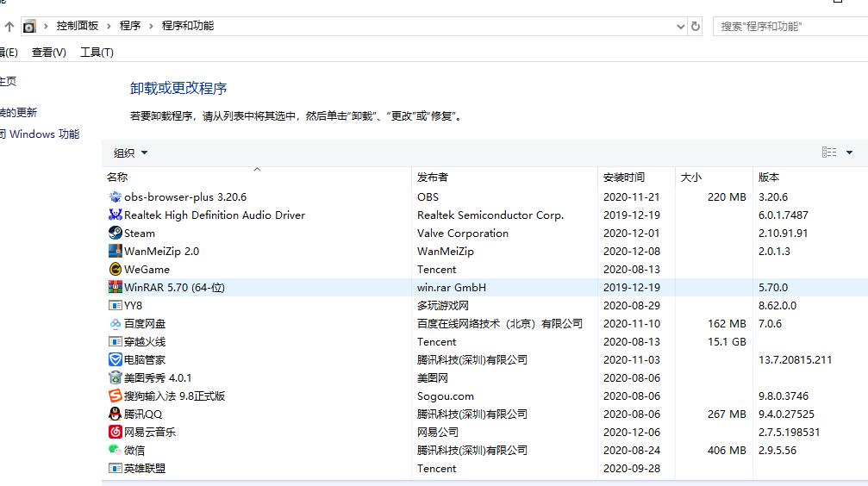This screenshot has width=868, height=486.
Task: Click 控制面板 in the breadcrumb path
Action: 78,26
